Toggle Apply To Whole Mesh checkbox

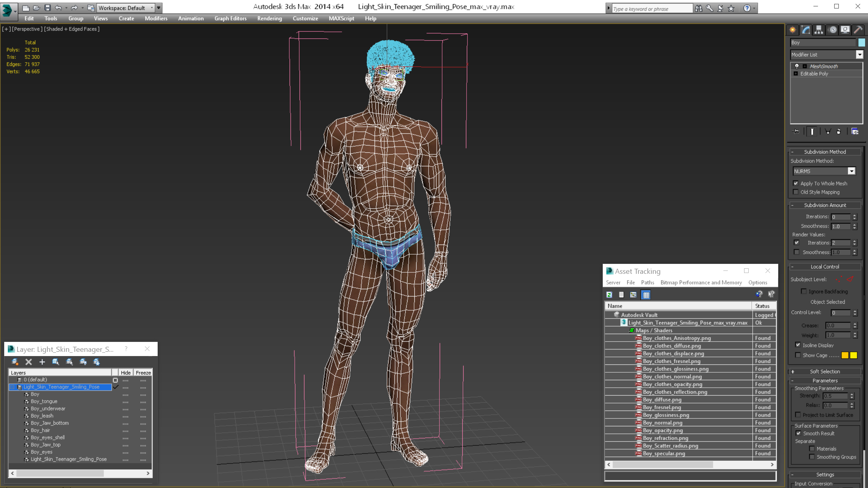796,183
